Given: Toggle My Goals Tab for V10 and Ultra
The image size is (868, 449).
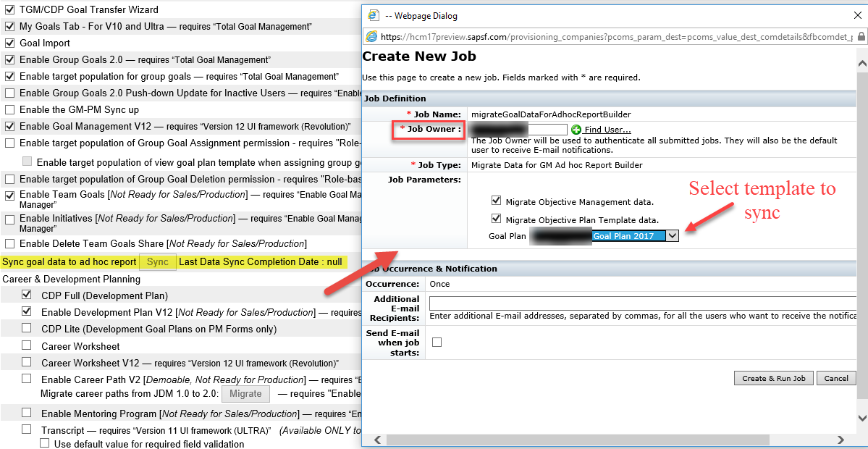Looking at the screenshot, I should [9, 26].
